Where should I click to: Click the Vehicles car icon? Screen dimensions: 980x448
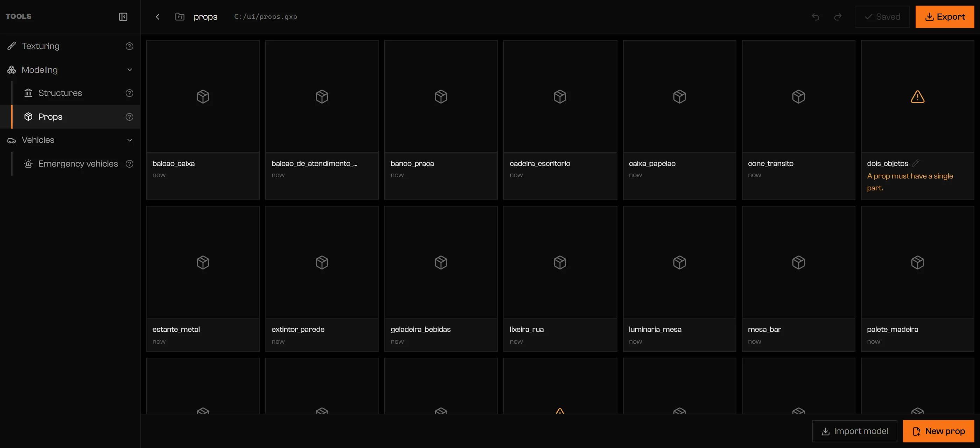click(x=12, y=140)
